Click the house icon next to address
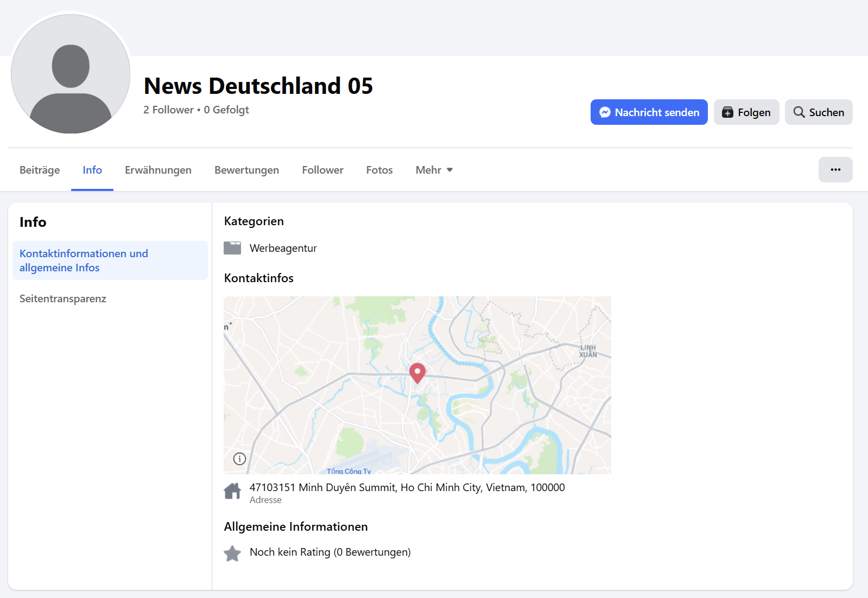Viewport: 868px width, 598px height. (x=232, y=491)
